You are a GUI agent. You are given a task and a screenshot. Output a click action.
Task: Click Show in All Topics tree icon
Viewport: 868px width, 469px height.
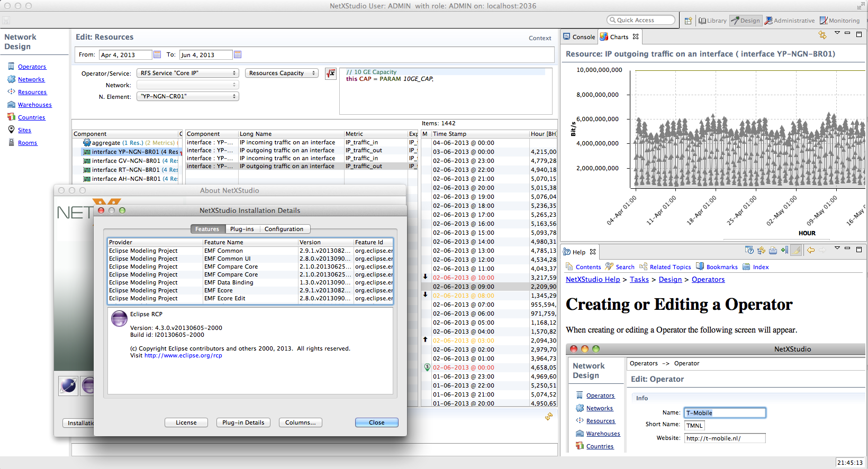(761, 250)
